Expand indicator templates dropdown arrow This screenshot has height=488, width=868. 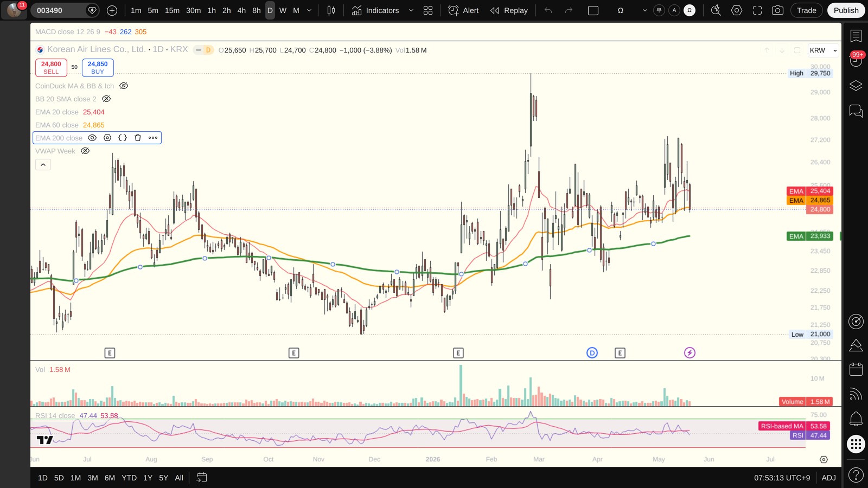[x=411, y=10]
